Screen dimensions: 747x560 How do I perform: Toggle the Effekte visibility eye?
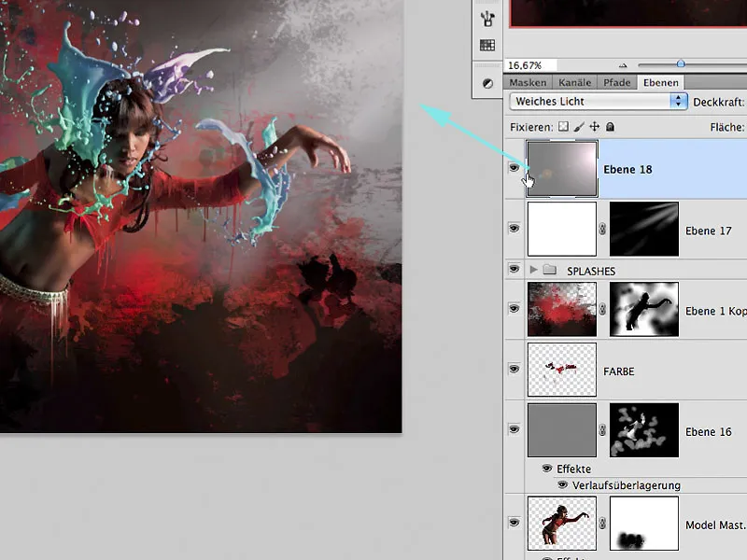(547, 469)
